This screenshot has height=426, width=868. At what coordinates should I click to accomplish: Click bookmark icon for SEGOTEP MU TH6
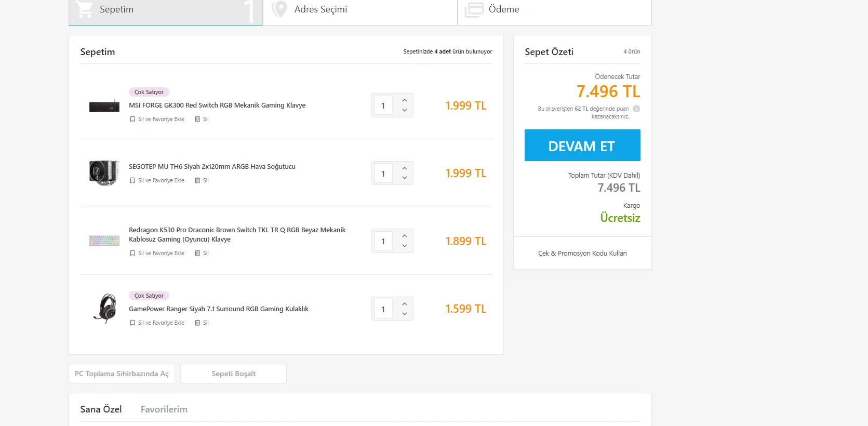(x=132, y=180)
